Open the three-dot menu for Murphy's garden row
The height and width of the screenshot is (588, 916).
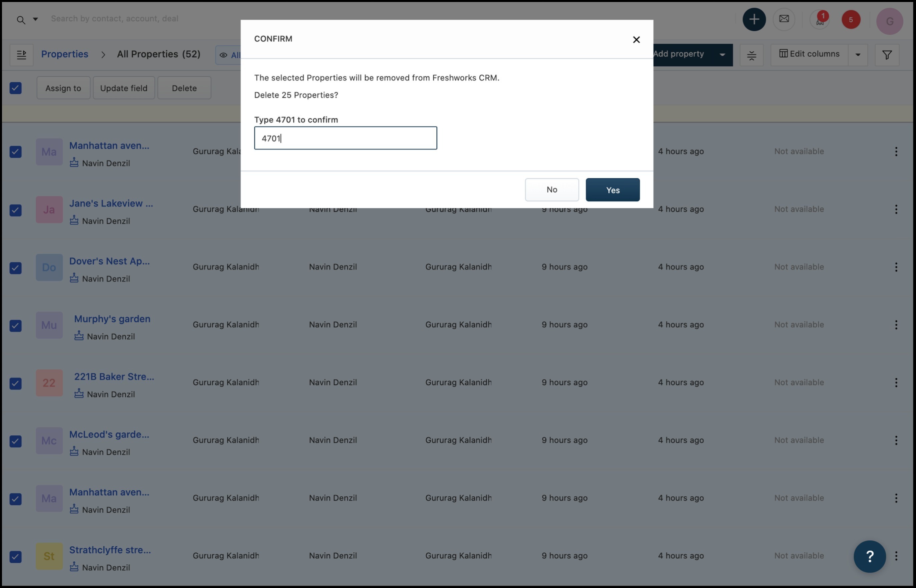coord(896,325)
